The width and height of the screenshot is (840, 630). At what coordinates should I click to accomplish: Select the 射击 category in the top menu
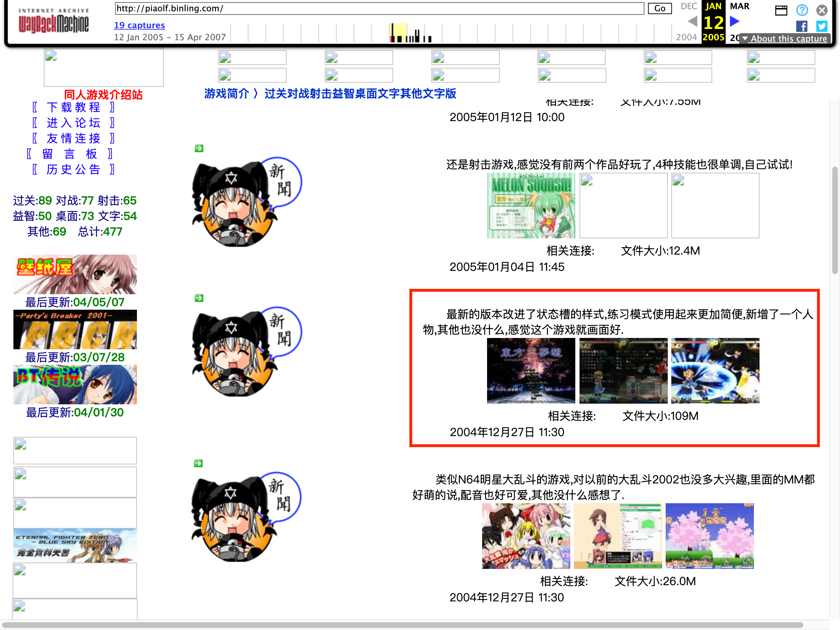(x=321, y=94)
